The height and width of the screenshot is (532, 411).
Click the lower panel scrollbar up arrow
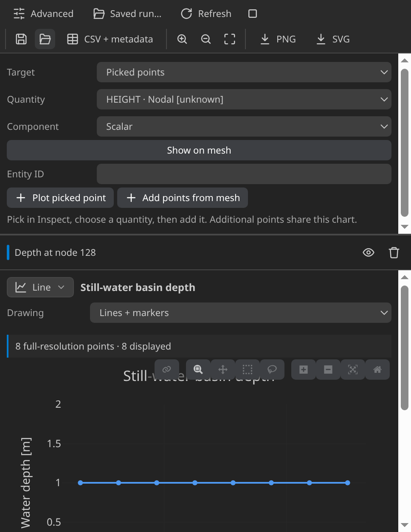click(x=405, y=277)
